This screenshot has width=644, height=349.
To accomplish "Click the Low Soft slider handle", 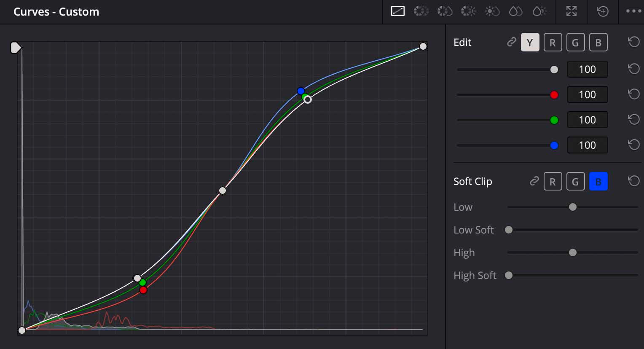I will pyautogui.click(x=509, y=230).
